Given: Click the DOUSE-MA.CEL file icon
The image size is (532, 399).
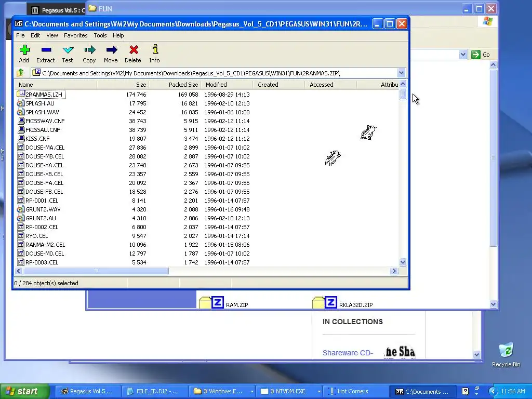Looking at the screenshot, I should coord(21,147).
